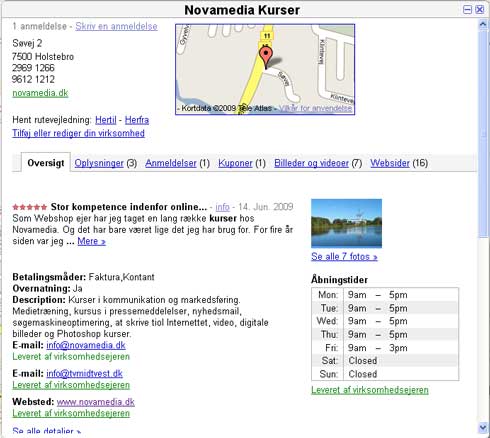Click the route 11 road sign on map
490x438 pixels.
267,36
